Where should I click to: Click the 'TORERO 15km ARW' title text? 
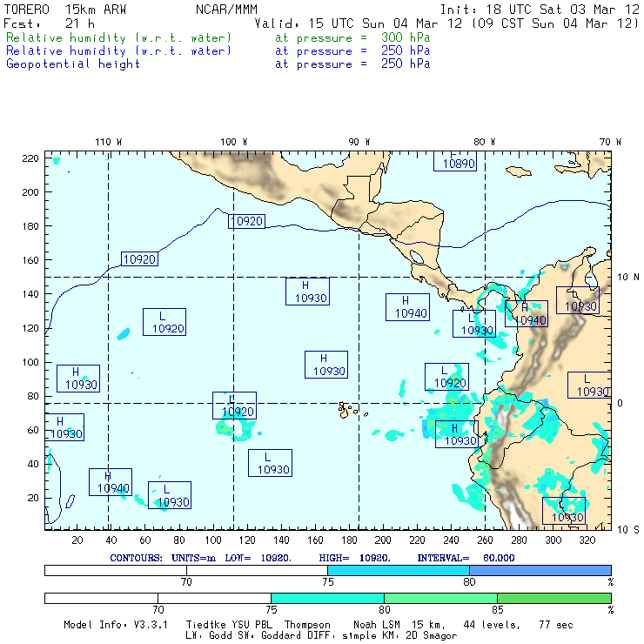65,10
